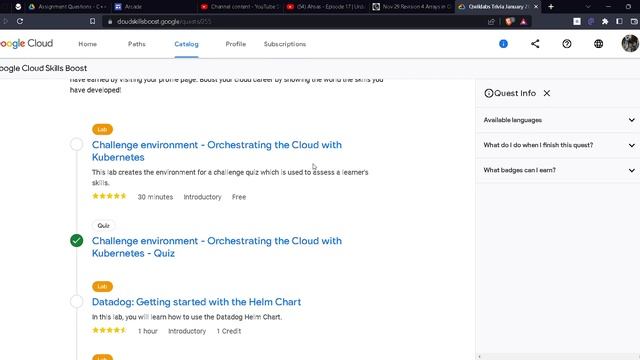Screen dimensions: 640x360
Task: Open Brave Shields lion icon
Action: coord(509,22)
